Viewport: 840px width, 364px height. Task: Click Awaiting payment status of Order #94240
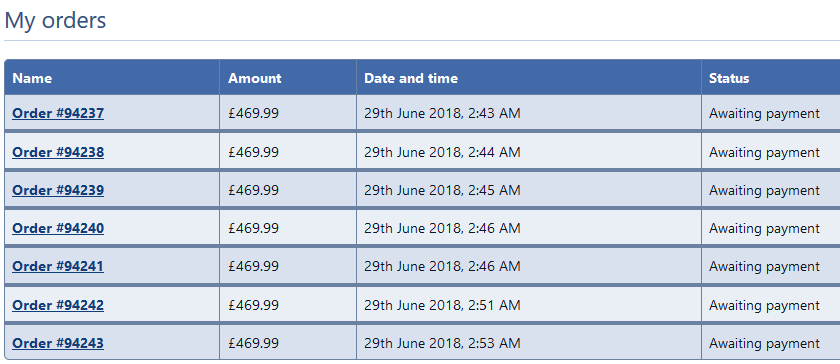(x=764, y=229)
